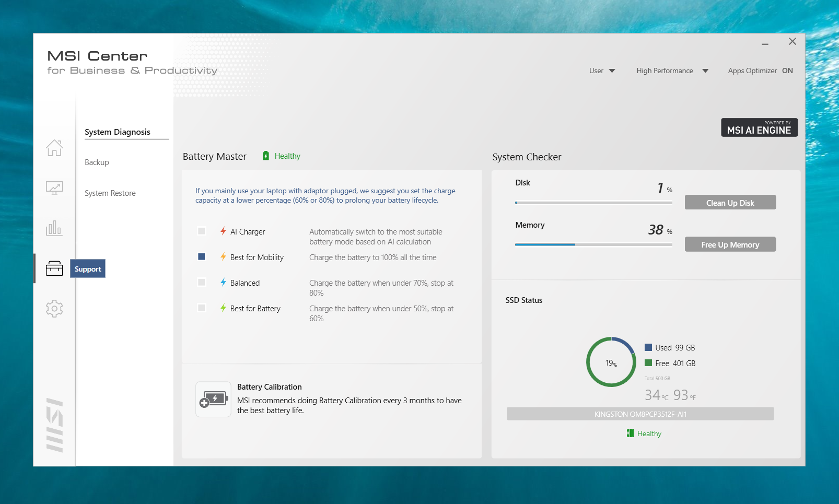Select the Best for Battery checkbox
This screenshot has height=504, width=839.
coord(202,308)
